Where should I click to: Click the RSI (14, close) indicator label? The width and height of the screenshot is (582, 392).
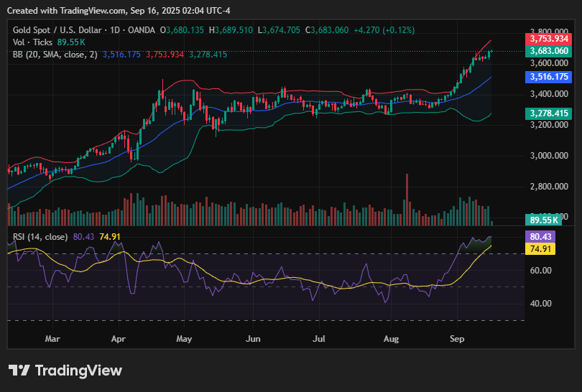(x=40, y=237)
